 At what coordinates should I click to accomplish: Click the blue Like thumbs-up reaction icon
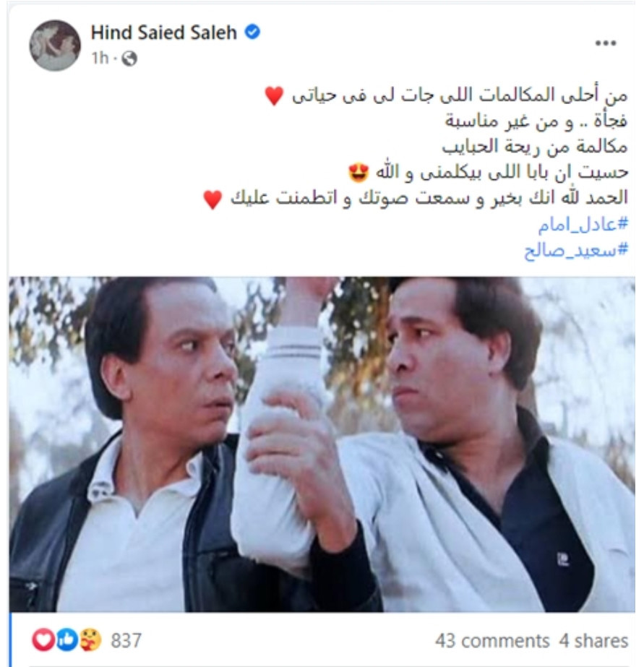tap(66, 640)
